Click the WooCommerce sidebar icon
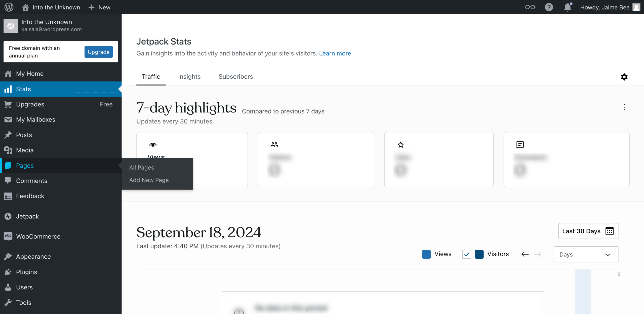 tap(8, 236)
